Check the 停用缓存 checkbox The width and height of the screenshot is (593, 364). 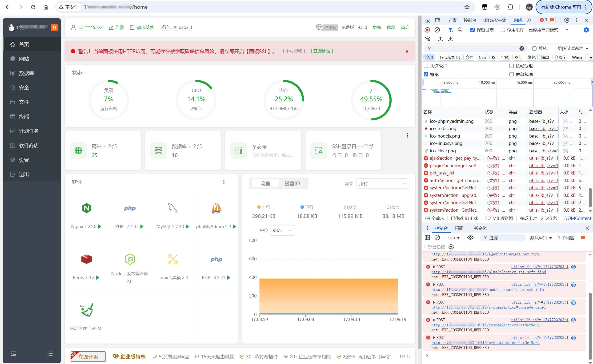tap(503, 30)
